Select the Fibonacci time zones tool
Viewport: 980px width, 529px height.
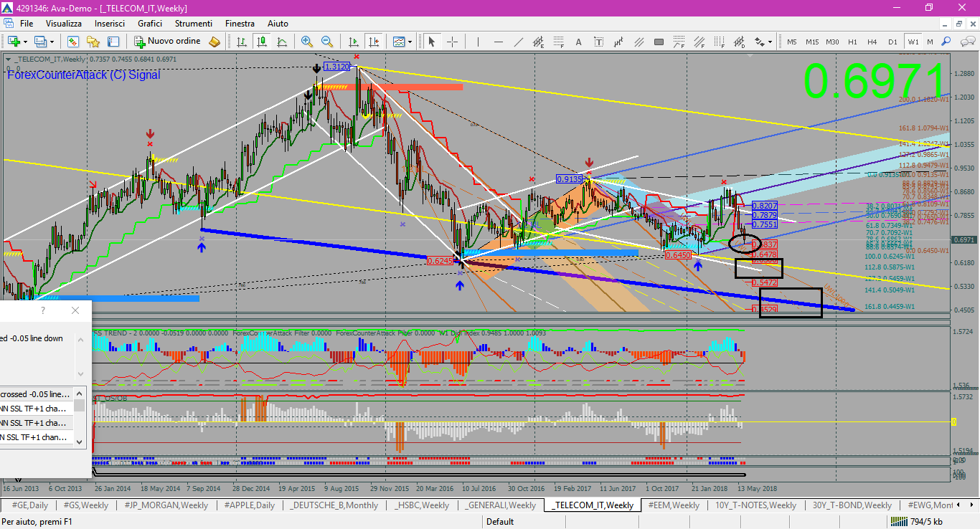pos(720,42)
